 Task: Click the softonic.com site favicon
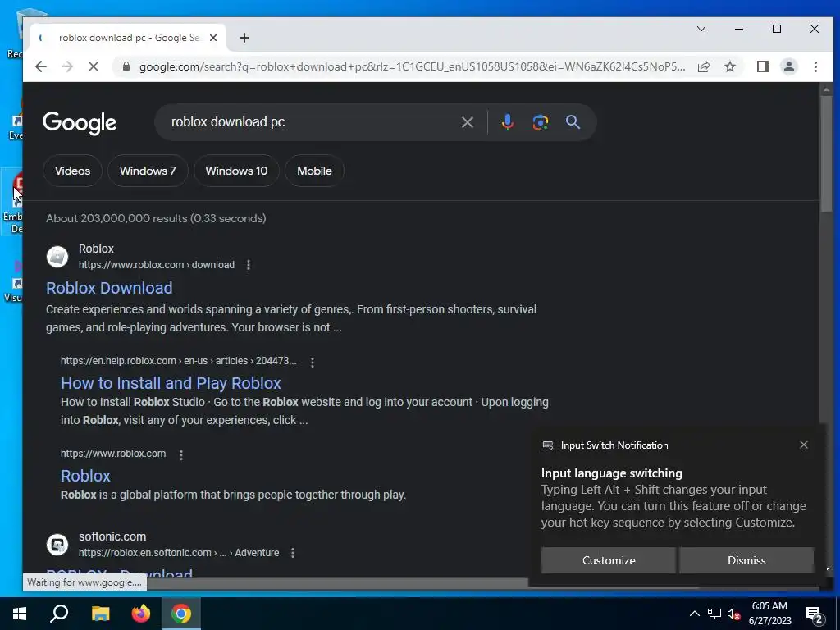[57, 545]
